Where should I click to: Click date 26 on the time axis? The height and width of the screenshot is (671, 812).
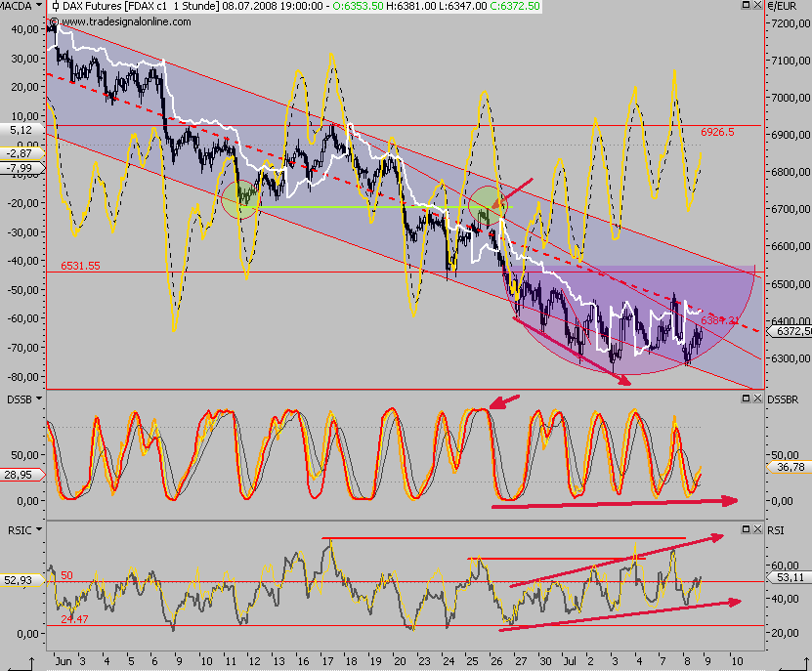[x=496, y=661]
